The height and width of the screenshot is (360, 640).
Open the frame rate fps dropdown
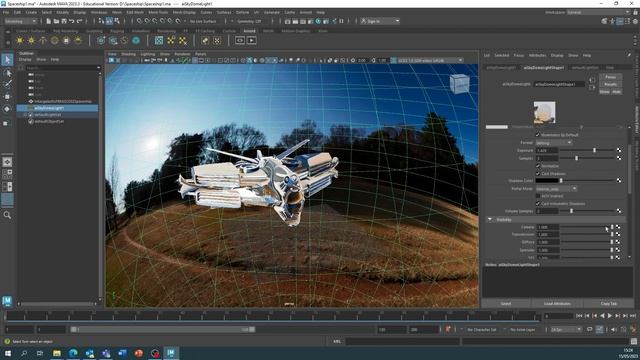click(x=566, y=329)
